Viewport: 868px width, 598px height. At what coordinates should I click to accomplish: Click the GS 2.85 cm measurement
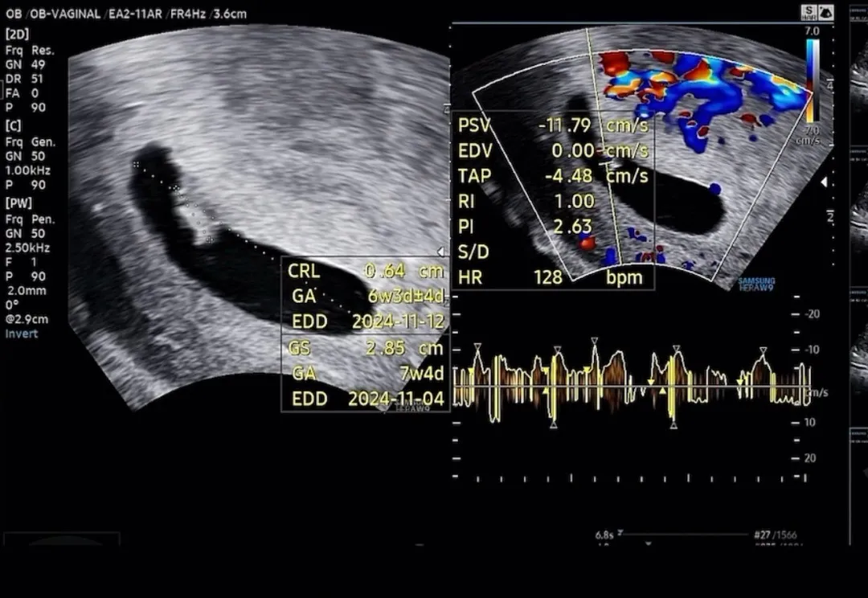click(366, 348)
